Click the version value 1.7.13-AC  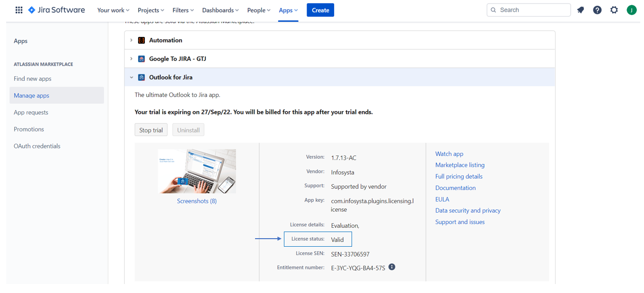point(344,158)
